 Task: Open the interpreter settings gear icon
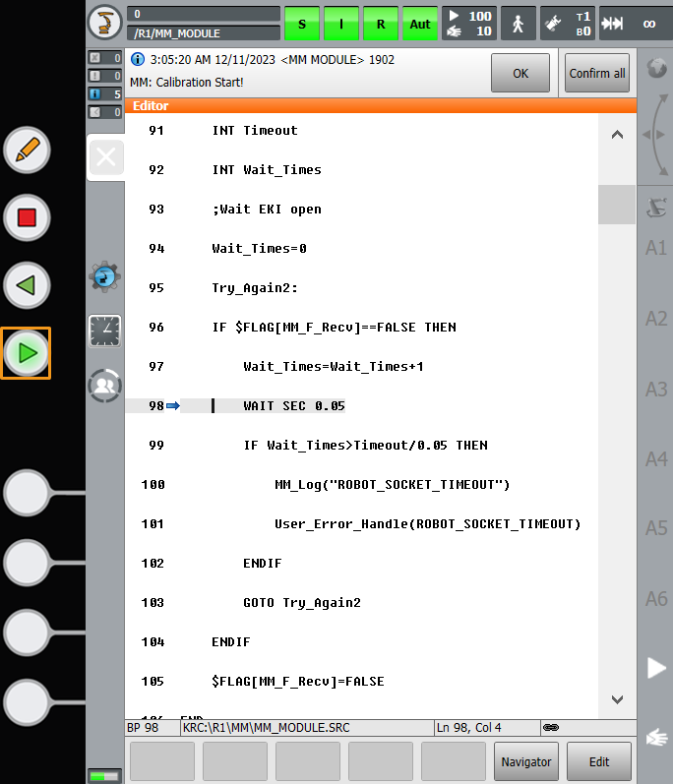point(104,276)
